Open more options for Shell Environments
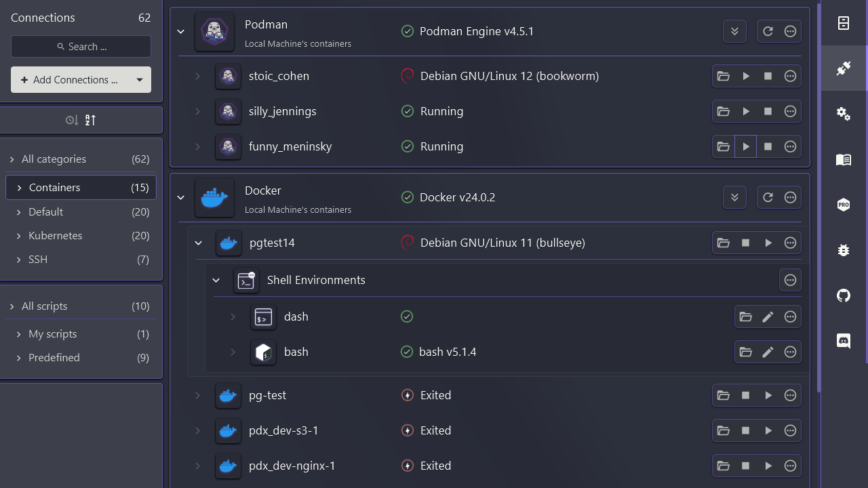 pyautogui.click(x=790, y=280)
